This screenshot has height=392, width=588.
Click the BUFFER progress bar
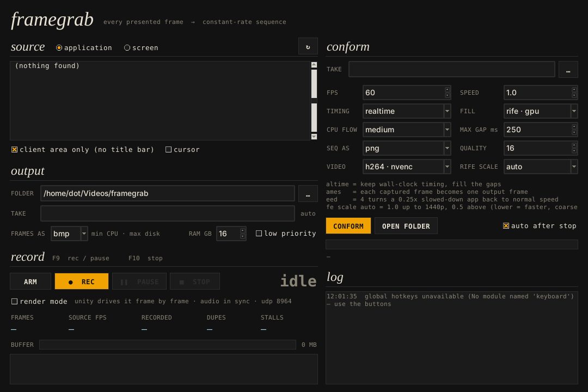click(x=168, y=345)
